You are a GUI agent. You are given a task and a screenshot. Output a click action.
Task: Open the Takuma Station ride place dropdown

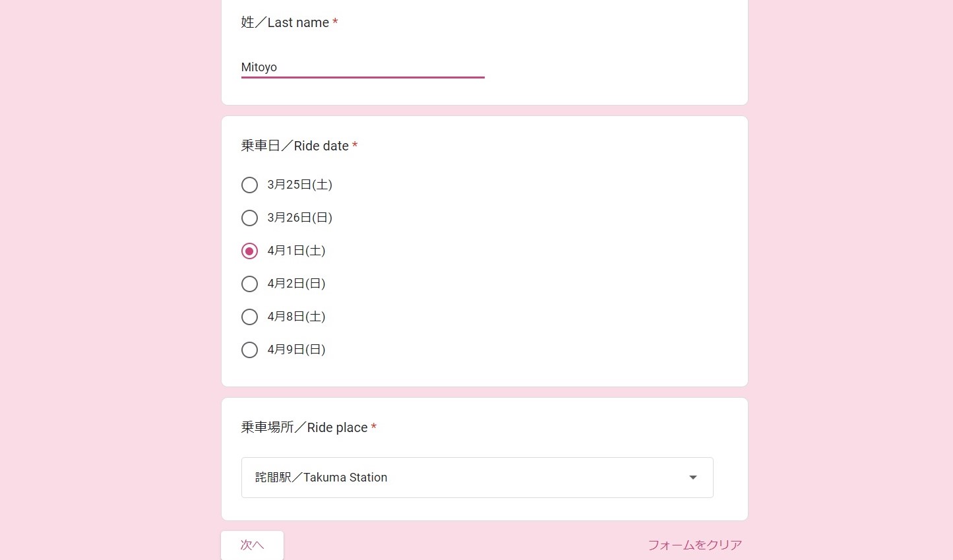477,478
